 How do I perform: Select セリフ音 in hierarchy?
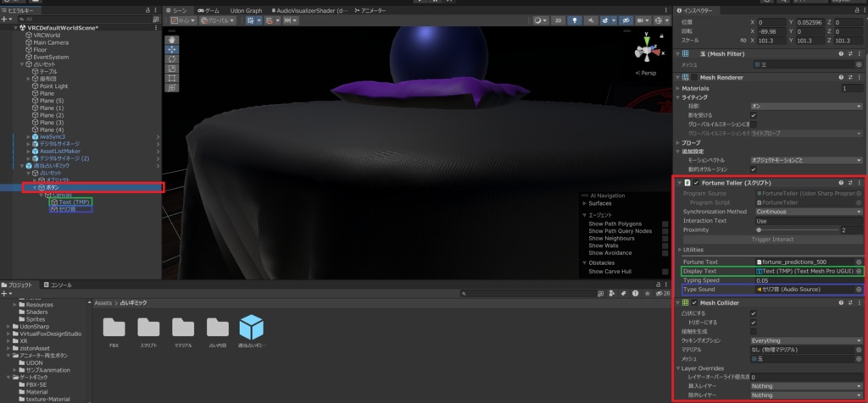click(x=67, y=209)
